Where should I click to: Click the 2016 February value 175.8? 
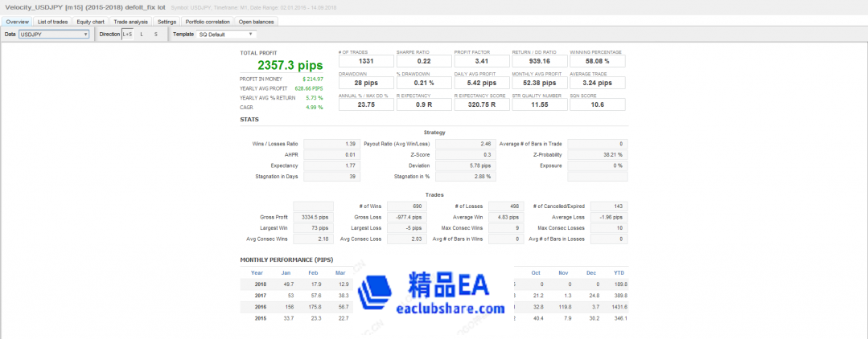tap(315, 307)
